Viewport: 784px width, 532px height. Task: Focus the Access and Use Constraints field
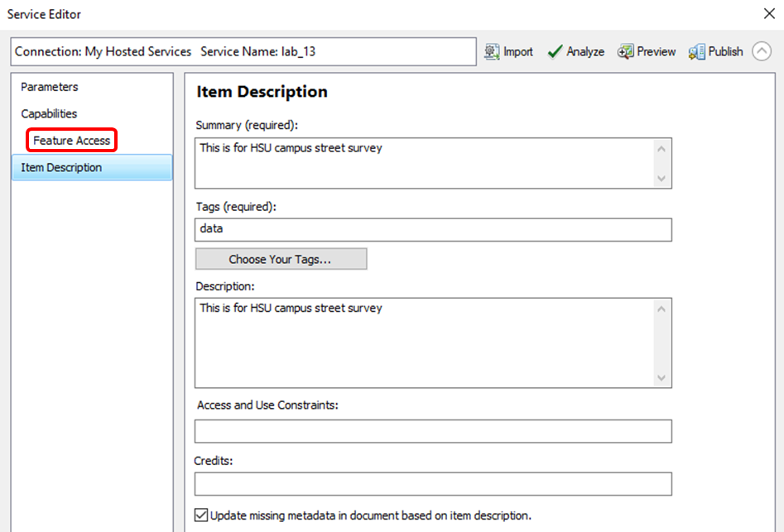point(433,431)
